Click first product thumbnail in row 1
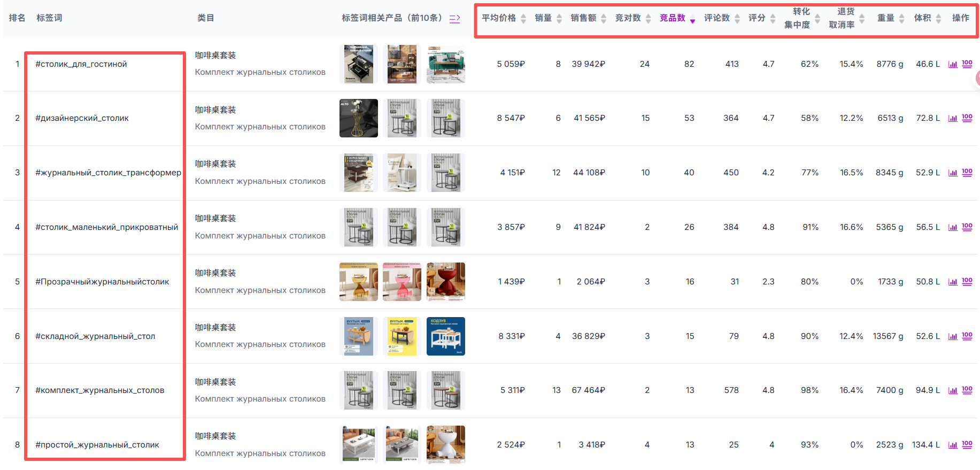Image resolution: width=980 pixels, height=470 pixels. pyautogui.click(x=358, y=64)
